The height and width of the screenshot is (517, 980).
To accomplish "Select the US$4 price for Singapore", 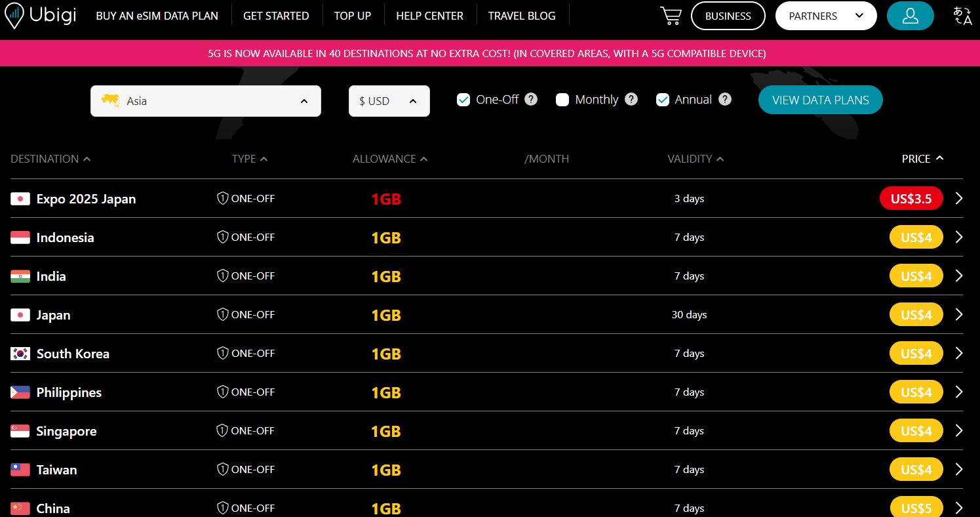I will (916, 430).
